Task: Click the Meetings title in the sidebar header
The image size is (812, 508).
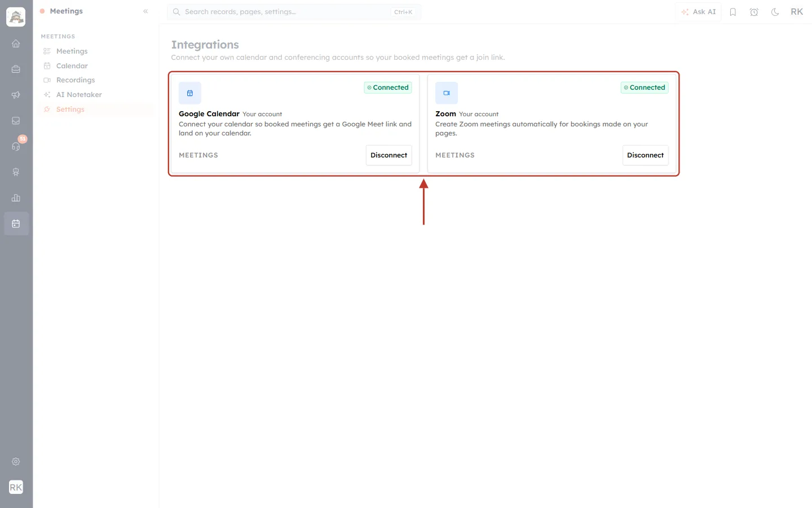Action: (66, 11)
